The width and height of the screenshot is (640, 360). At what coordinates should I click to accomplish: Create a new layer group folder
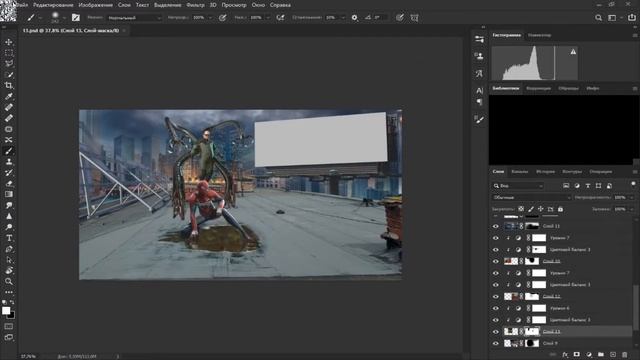point(601,355)
